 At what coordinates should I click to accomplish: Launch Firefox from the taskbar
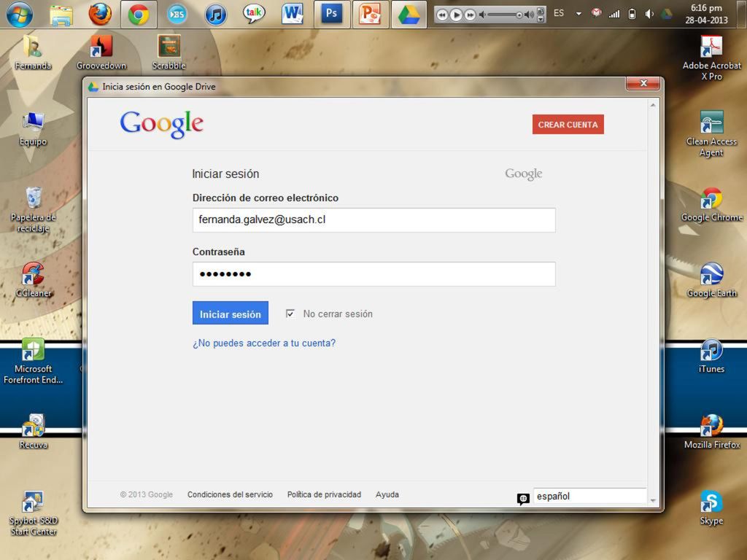pyautogui.click(x=100, y=15)
